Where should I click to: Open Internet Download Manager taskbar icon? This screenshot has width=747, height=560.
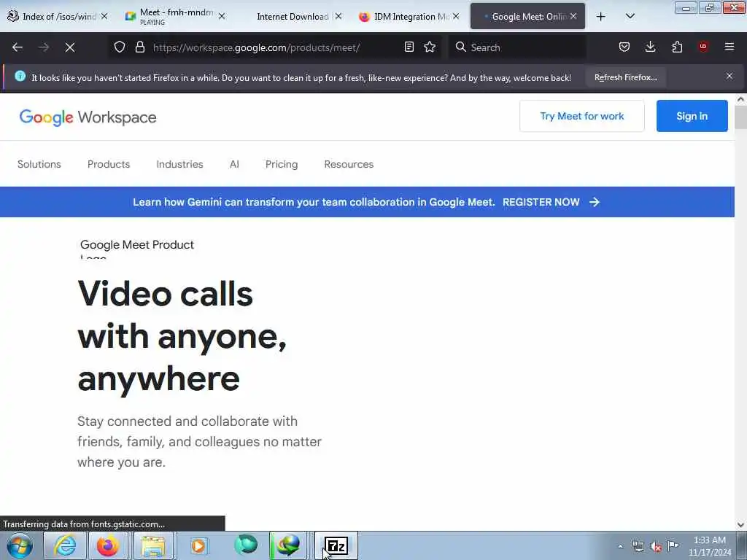(289, 545)
